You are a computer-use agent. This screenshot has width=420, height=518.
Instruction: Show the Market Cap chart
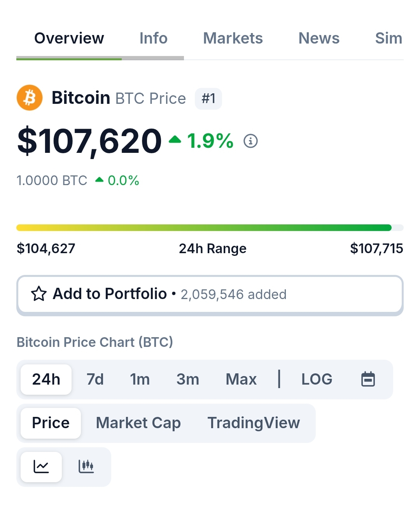pyautogui.click(x=138, y=423)
